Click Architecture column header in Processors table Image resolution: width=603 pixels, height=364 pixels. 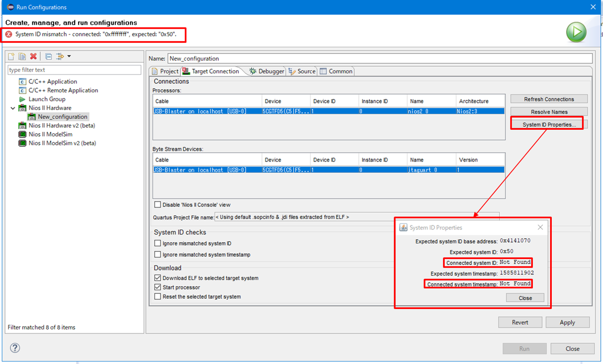click(480, 101)
